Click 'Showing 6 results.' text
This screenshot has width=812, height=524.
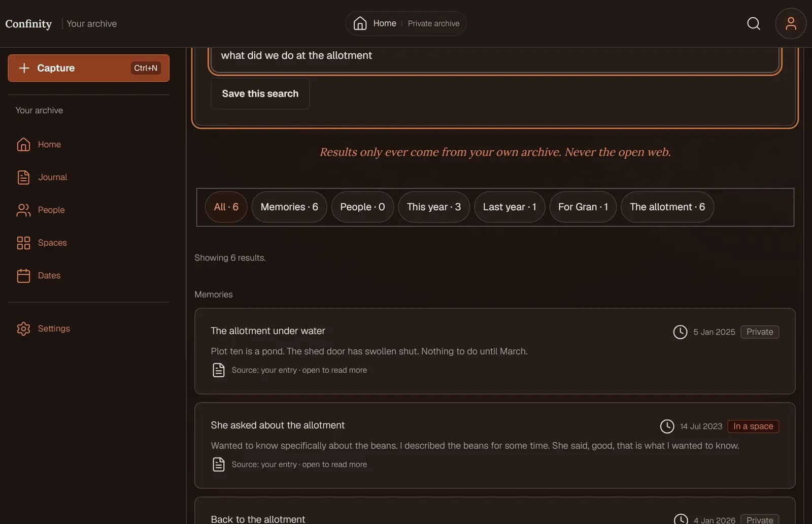click(230, 258)
